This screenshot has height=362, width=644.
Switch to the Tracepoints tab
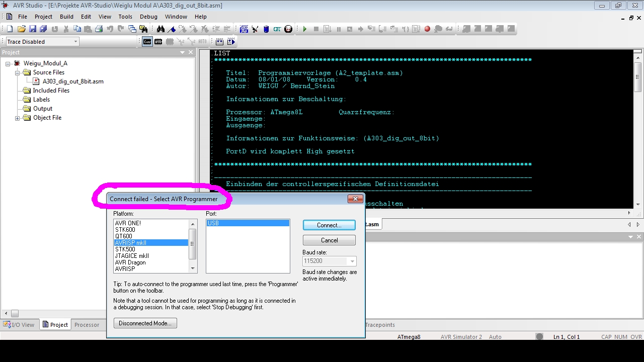(x=380, y=325)
